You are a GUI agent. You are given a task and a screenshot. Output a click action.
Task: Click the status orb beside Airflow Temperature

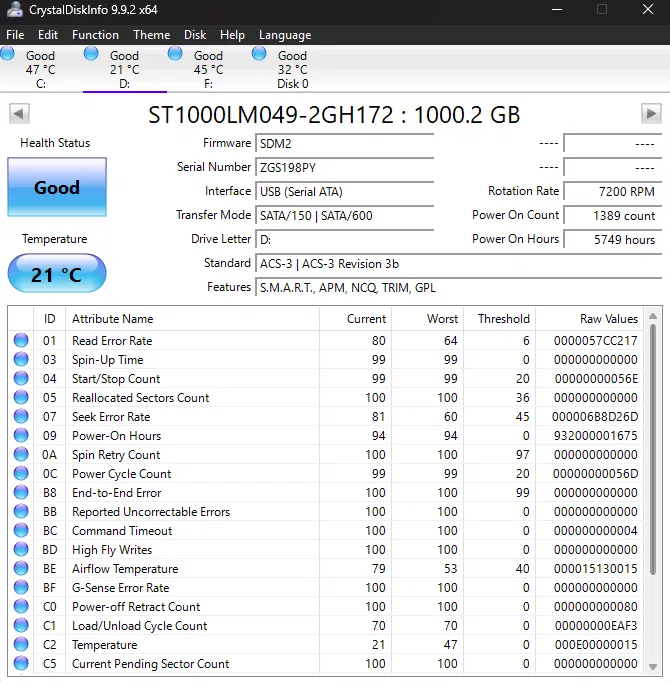point(21,568)
